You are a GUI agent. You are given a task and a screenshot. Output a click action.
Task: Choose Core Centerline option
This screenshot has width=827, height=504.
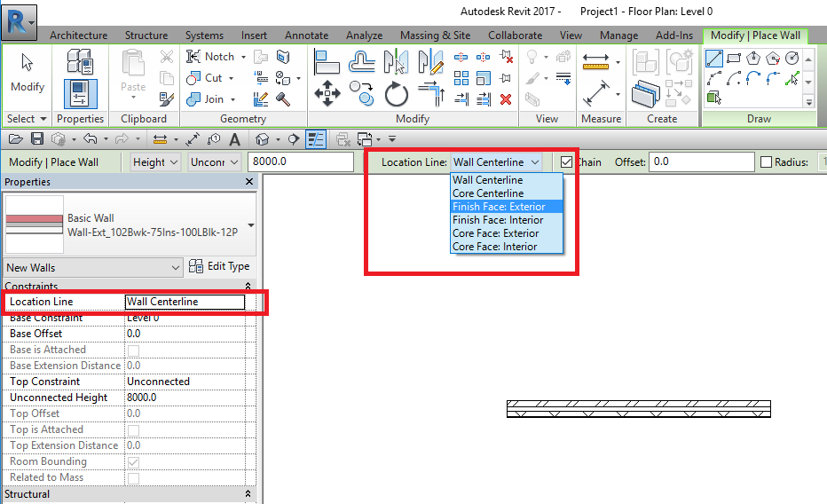click(x=507, y=193)
